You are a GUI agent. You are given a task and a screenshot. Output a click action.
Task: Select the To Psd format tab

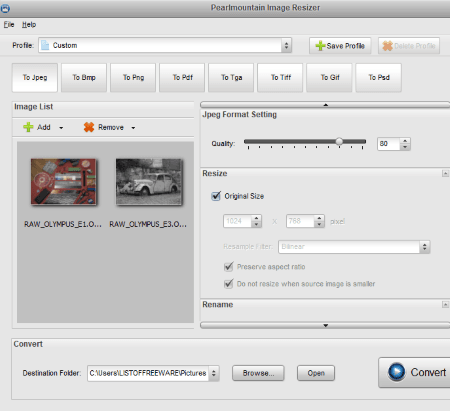379,77
